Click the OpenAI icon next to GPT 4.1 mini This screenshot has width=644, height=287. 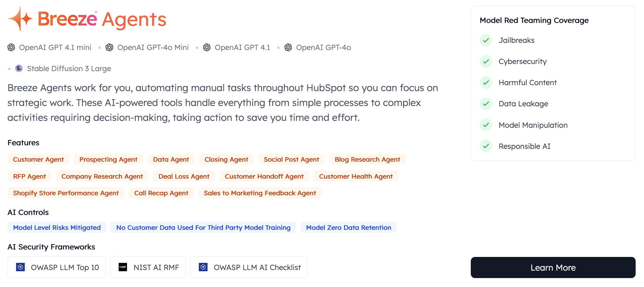11,47
